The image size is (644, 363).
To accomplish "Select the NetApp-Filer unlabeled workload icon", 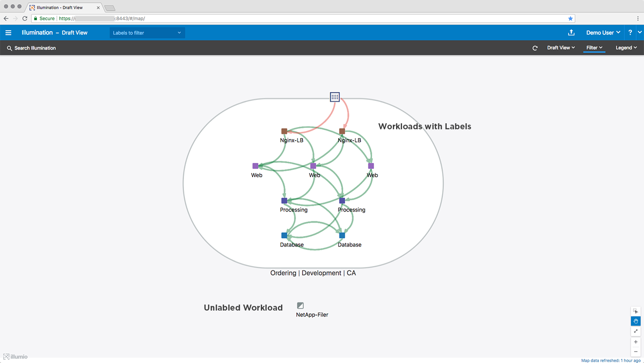I will (x=300, y=305).
